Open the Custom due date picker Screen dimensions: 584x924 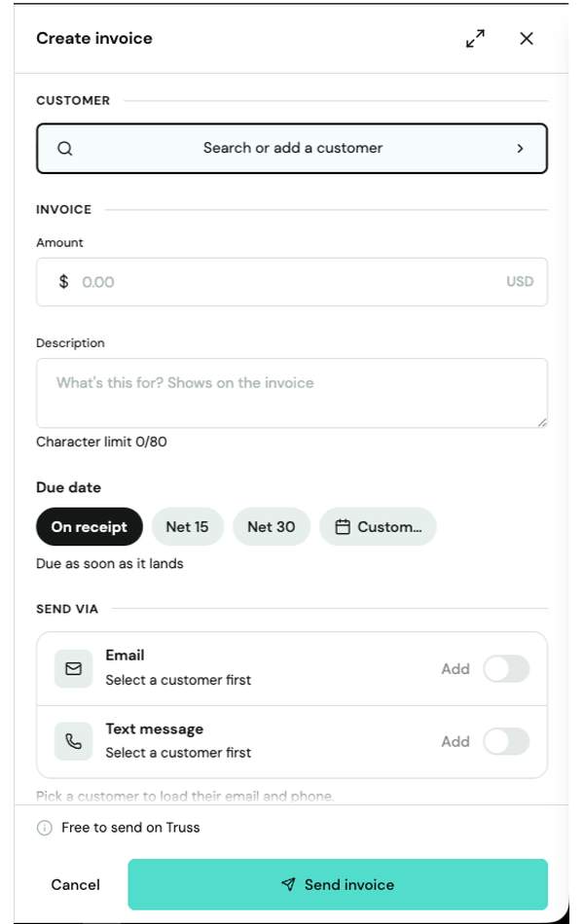[x=378, y=527]
